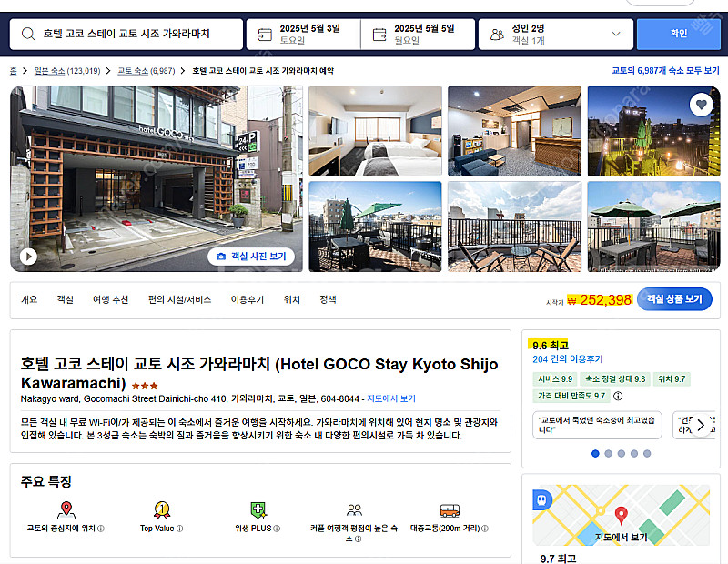
Task: Click info icon beside Top Value
Action: point(179,529)
